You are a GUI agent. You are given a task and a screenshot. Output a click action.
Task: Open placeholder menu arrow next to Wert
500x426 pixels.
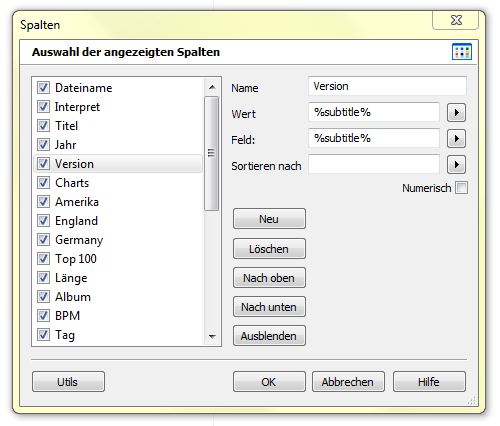pyautogui.click(x=456, y=113)
